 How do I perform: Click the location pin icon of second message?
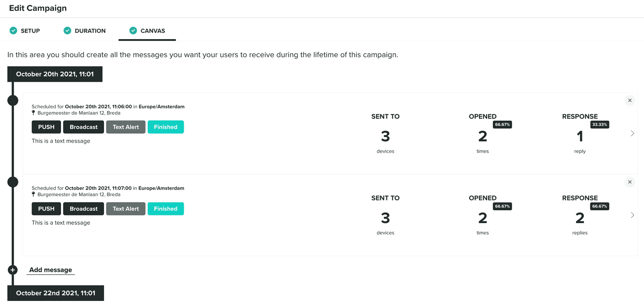(33, 195)
